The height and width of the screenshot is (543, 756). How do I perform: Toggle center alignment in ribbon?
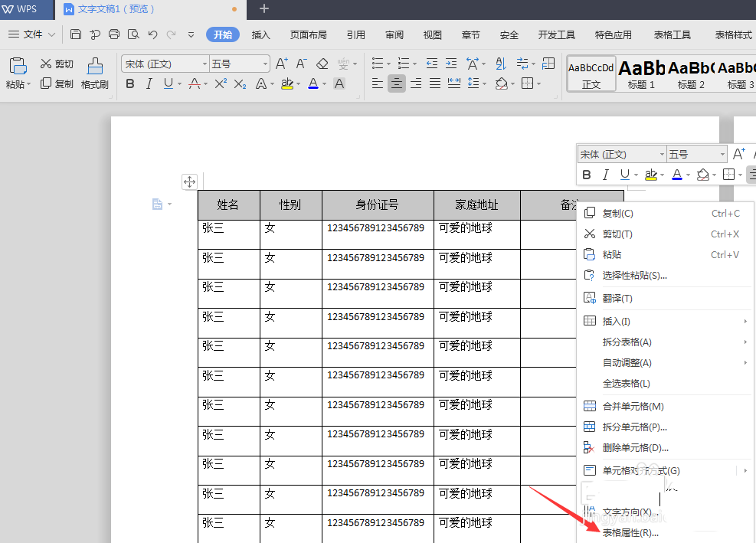(396, 83)
